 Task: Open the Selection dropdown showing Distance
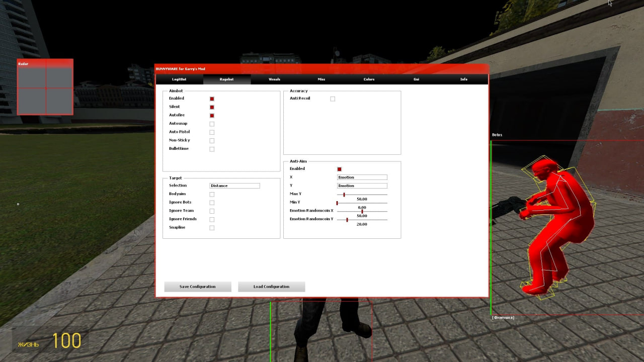click(x=234, y=186)
